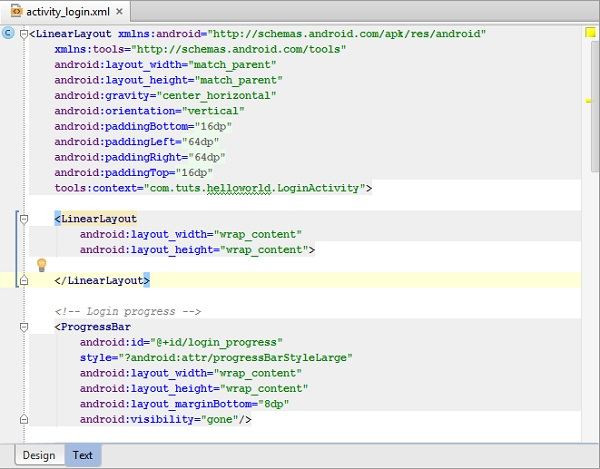Click the closing </LinearLayout> tag
The width and height of the screenshot is (600, 469).
[x=102, y=281]
